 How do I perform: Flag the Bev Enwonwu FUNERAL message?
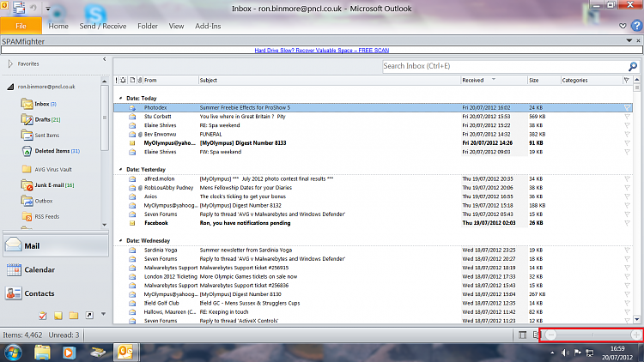627,134
